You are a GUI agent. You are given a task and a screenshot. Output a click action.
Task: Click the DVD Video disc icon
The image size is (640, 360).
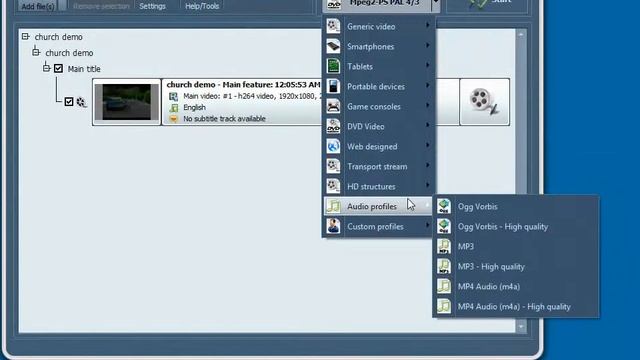(333, 126)
